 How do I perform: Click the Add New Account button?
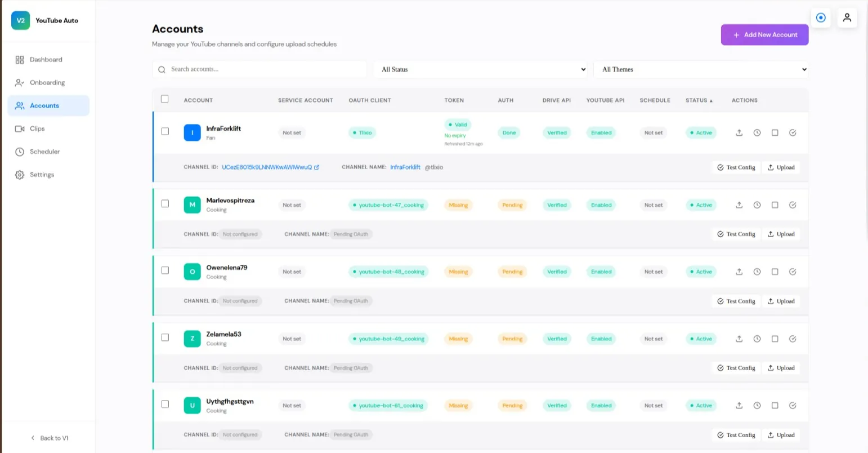click(764, 35)
